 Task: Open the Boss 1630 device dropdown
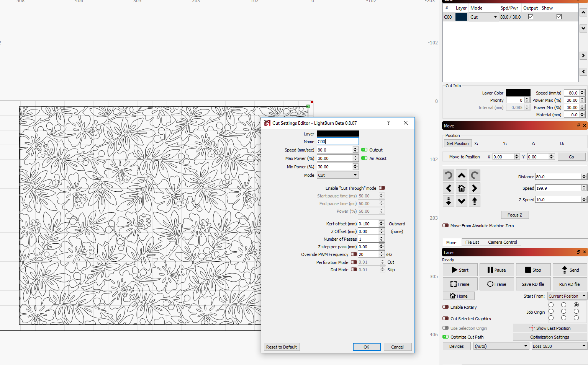(x=559, y=346)
